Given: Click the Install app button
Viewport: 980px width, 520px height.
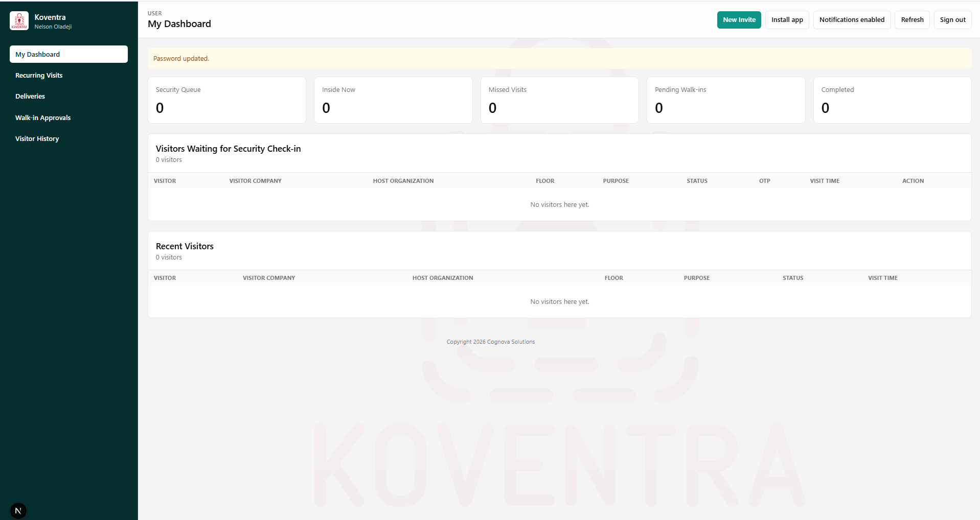Looking at the screenshot, I should (787, 20).
